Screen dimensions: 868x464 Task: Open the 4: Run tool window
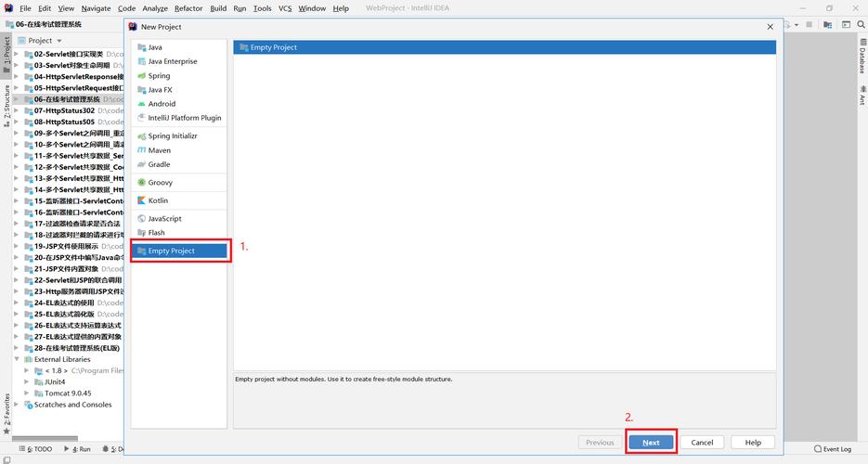pyautogui.click(x=77, y=449)
